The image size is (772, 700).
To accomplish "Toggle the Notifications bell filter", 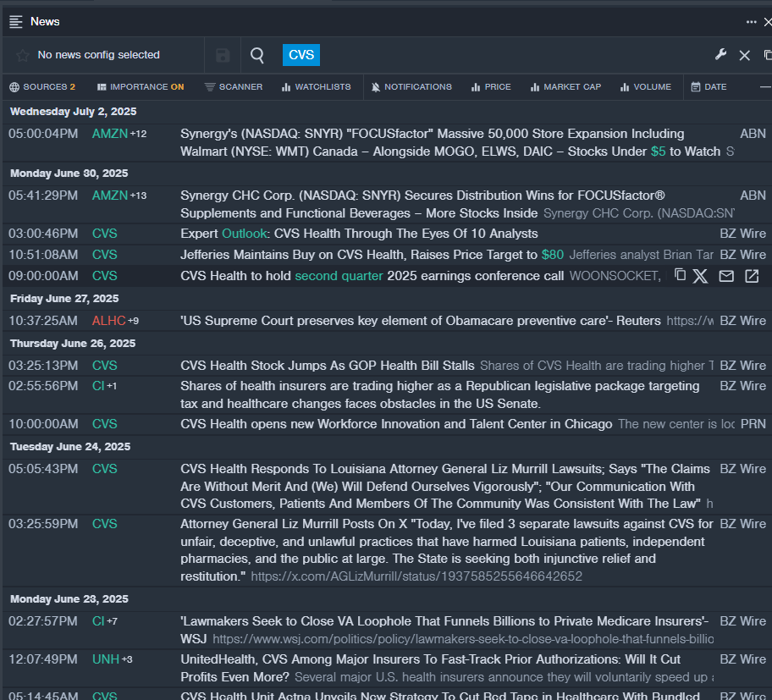I will (411, 87).
